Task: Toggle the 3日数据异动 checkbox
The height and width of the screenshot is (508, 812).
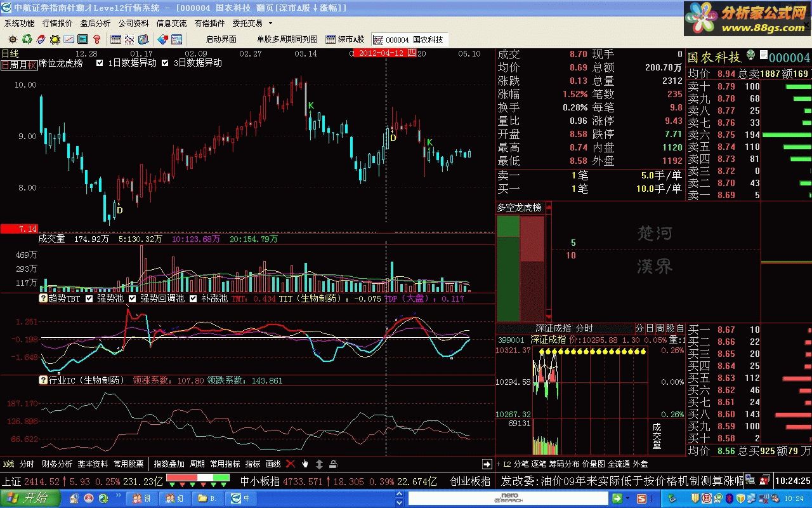Action: point(165,63)
